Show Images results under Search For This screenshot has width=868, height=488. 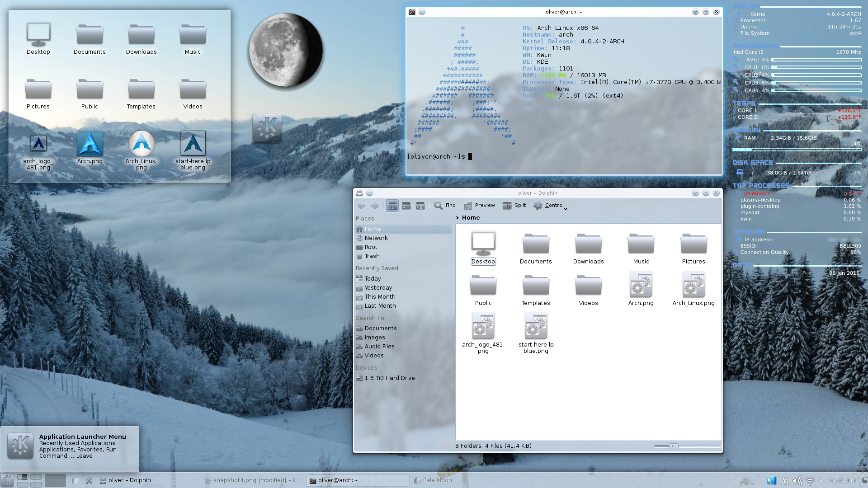coord(374,337)
